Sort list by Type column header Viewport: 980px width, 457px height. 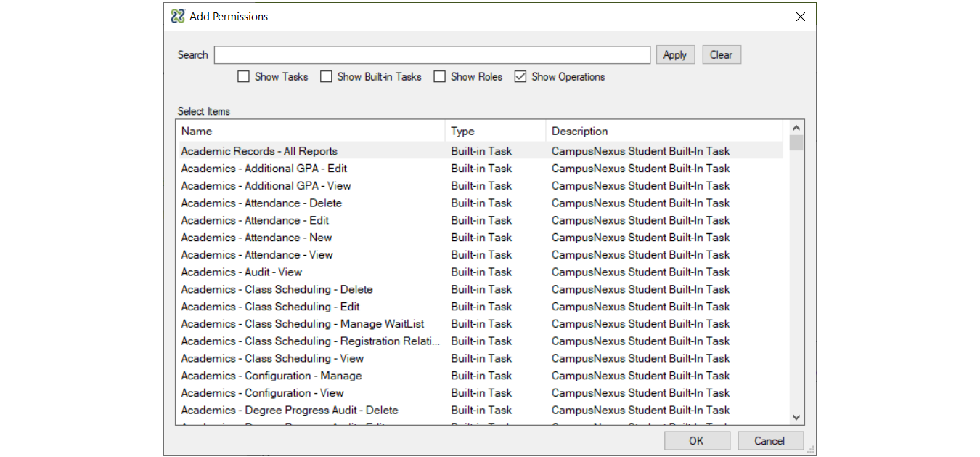(496, 132)
